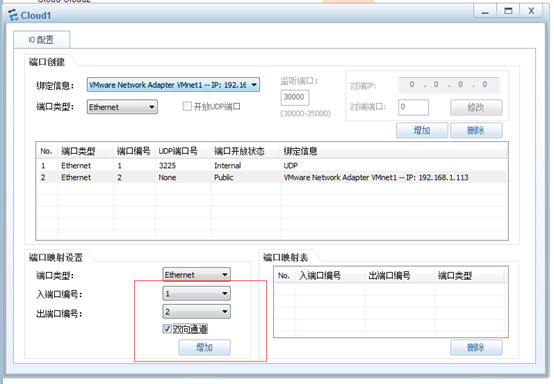Click 增加 button in 端口创建 section

(422, 130)
